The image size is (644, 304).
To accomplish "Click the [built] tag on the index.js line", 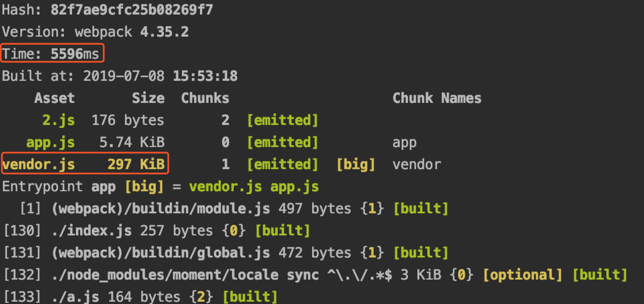I will [283, 231].
